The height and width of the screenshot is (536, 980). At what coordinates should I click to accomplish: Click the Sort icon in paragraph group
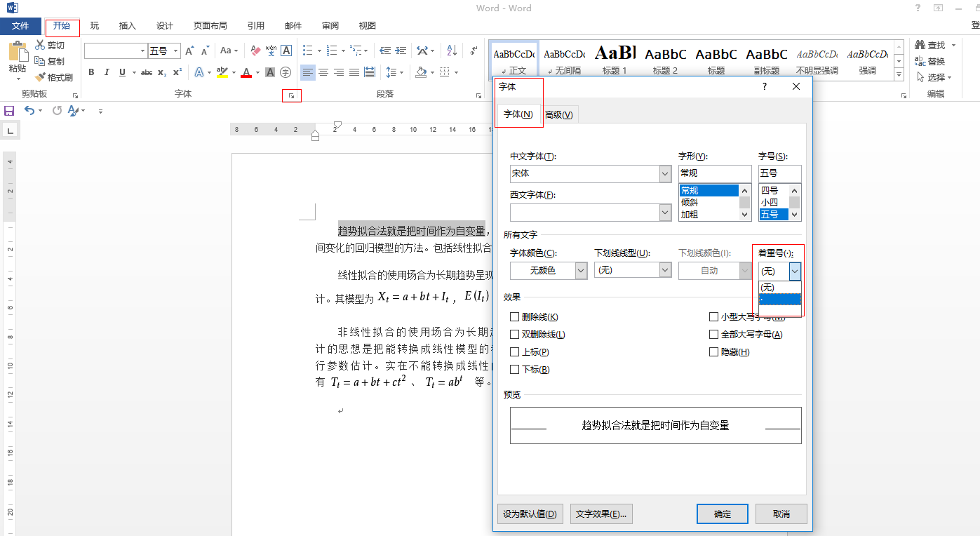tap(451, 51)
